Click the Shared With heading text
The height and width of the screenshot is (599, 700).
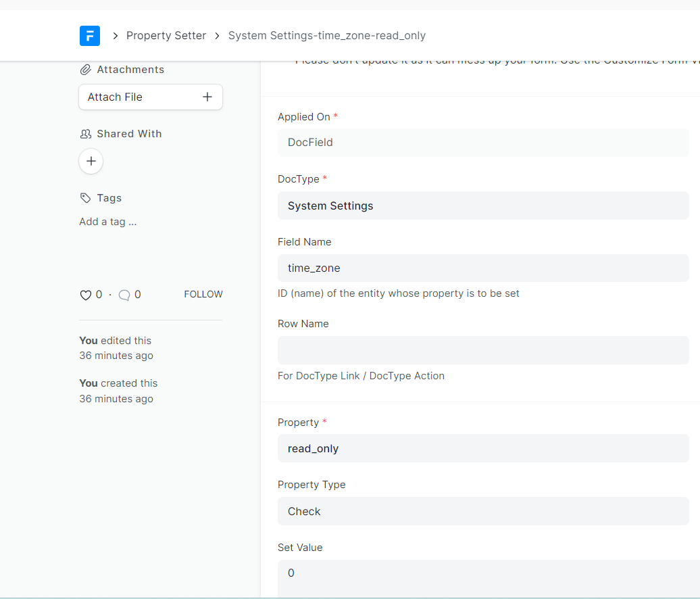(129, 134)
